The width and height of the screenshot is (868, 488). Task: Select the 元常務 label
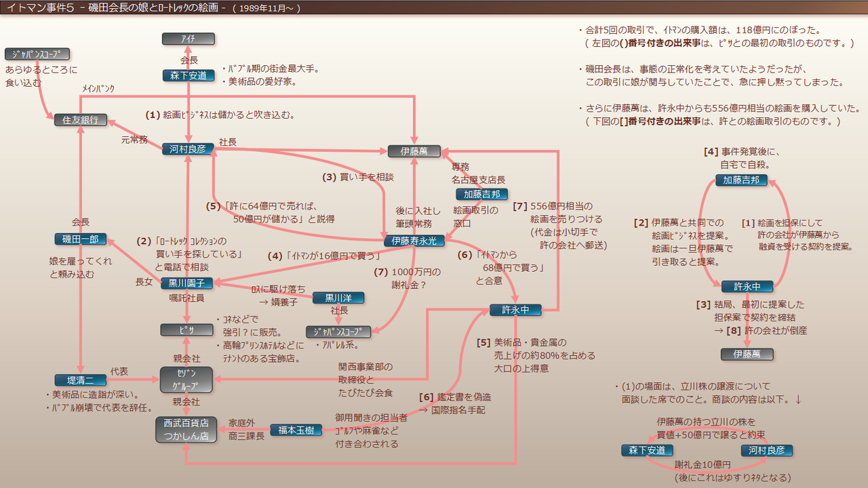click(x=134, y=140)
